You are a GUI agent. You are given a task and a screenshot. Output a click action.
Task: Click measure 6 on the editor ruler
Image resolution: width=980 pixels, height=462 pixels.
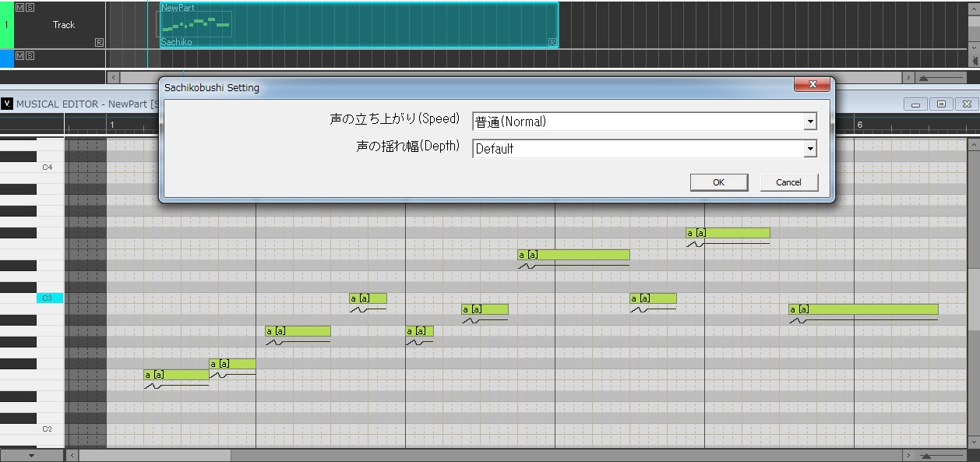coord(860,125)
